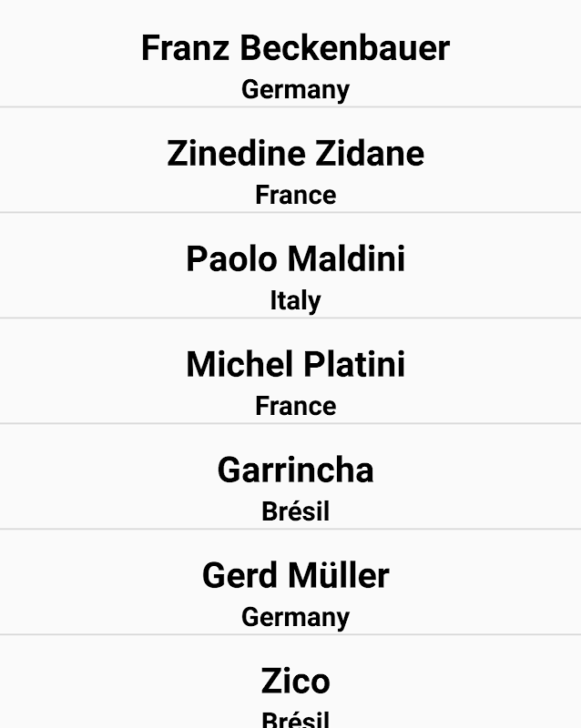Tap the France label under Michel Platini

[295, 407]
